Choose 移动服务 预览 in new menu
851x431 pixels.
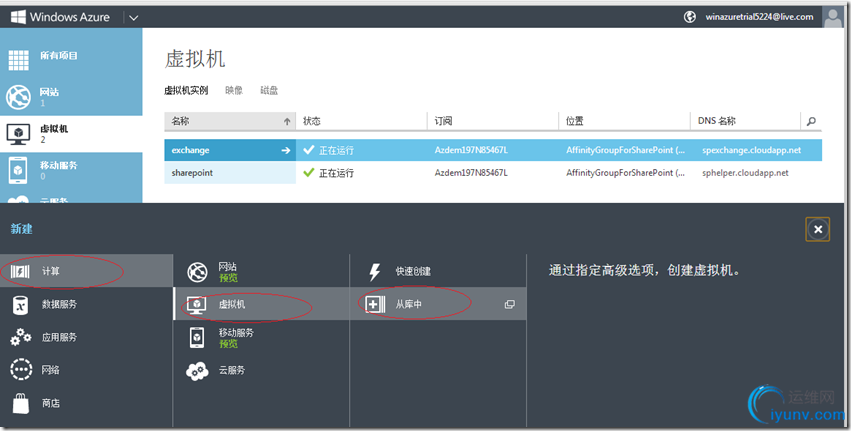[261, 337]
